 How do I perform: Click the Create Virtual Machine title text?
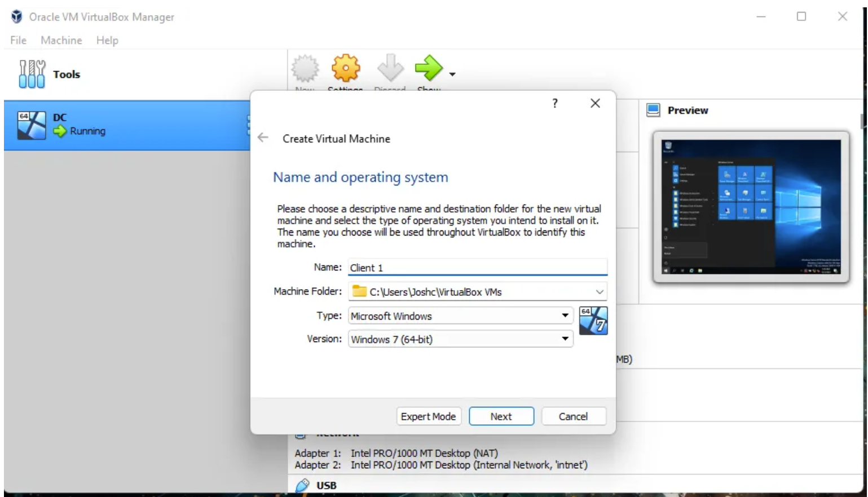tap(337, 139)
